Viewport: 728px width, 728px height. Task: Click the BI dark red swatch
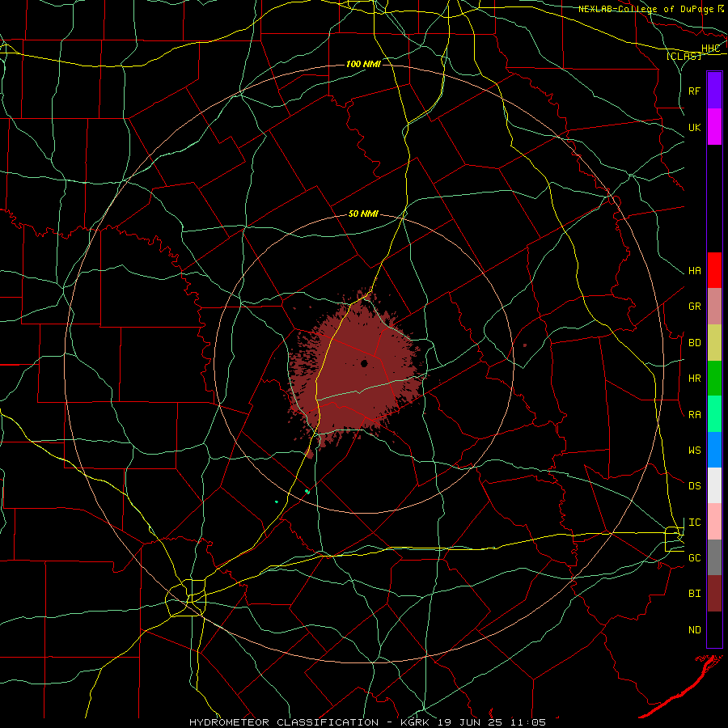click(x=714, y=594)
